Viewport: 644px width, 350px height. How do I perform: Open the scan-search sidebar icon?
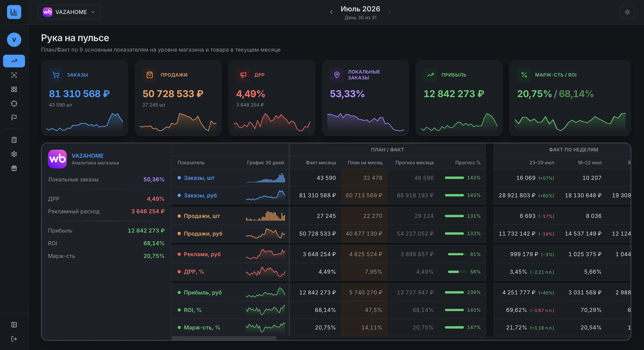(x=14, y=75)
